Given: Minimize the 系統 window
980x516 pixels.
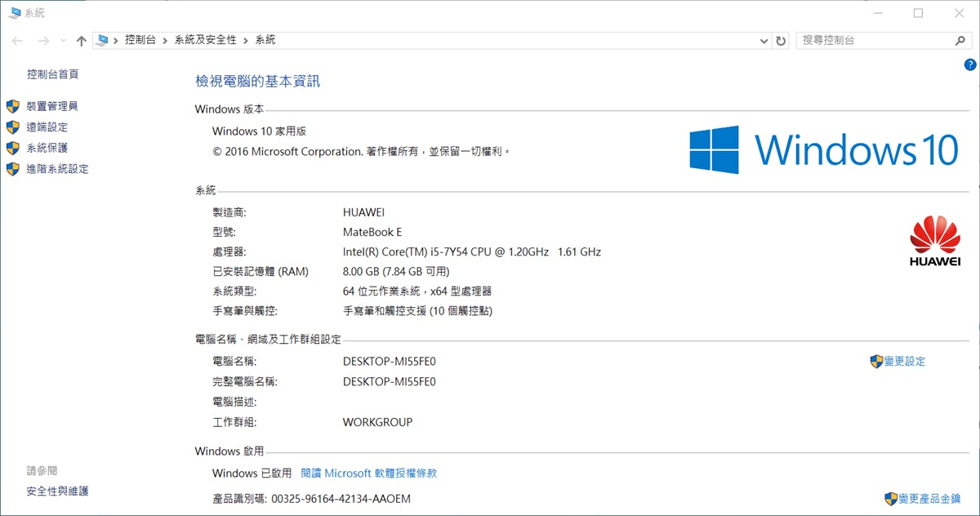Looking at the screenshot, I should tap(879, 13).
